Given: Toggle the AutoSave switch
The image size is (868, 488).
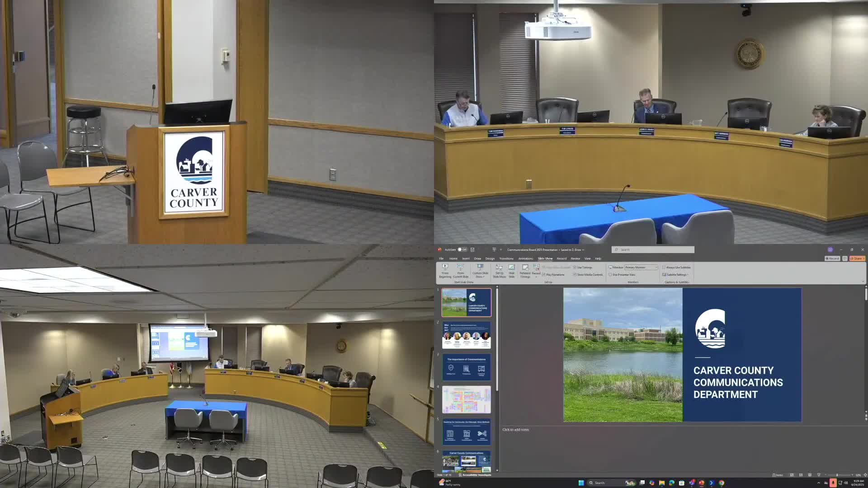Looking at the screenshot, I should [462, 249].
